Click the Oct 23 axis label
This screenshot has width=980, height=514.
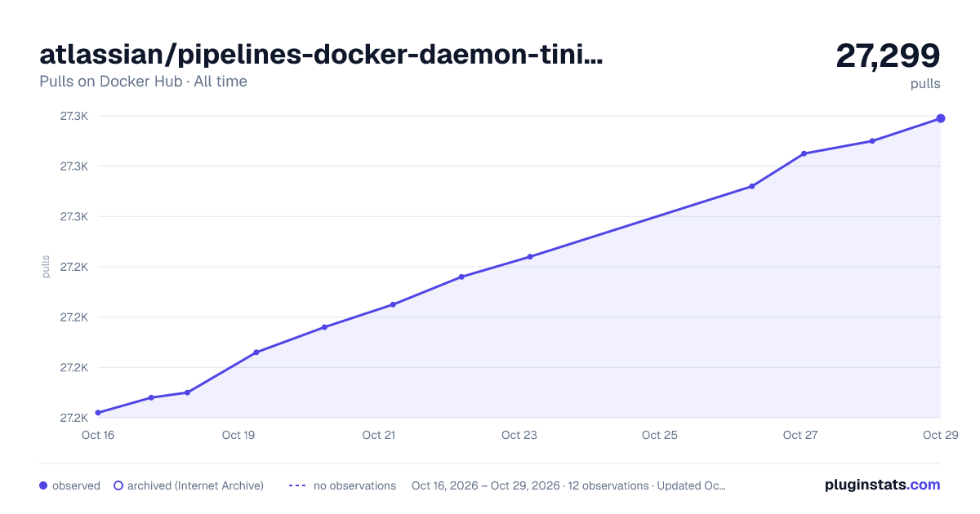click(519, 435)
